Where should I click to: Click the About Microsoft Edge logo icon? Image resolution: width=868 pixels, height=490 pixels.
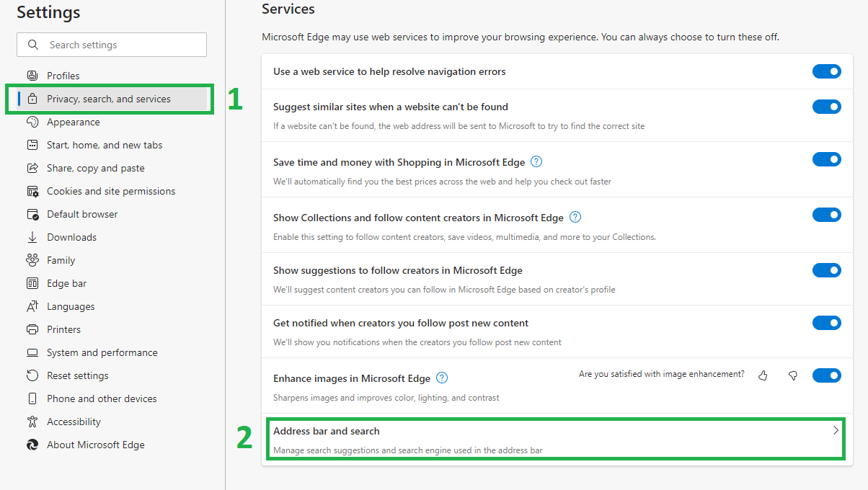(x=32, y=445)
